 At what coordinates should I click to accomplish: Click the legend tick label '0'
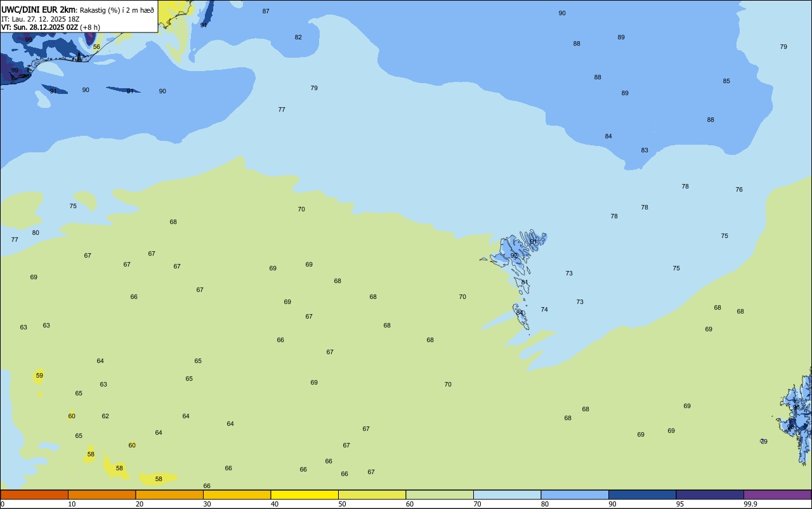click(x=3, y=504)
